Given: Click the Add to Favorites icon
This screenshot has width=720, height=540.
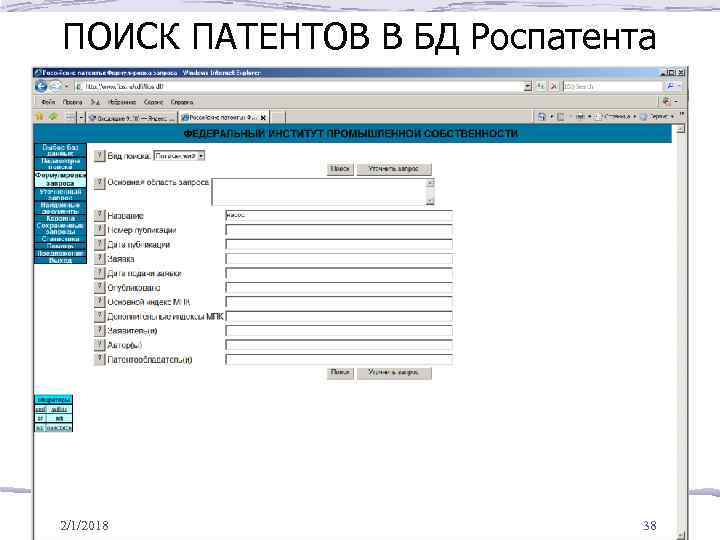Looking at the screenshot, I should point(53,117).
